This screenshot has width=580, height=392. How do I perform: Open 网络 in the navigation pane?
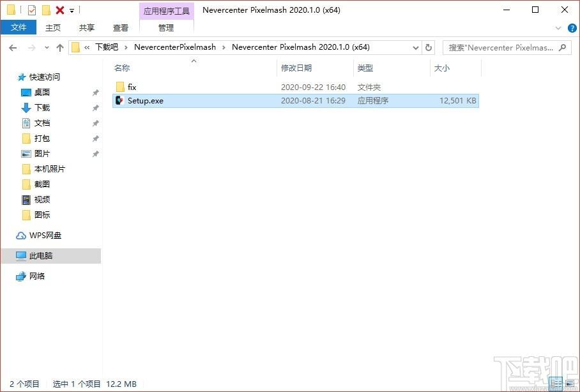point(37,276)
